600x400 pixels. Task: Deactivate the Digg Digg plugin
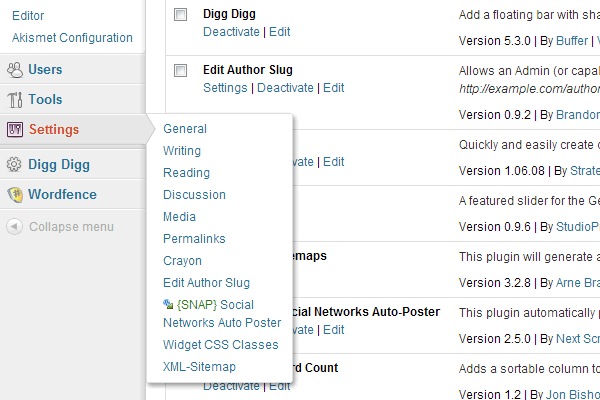231,32
